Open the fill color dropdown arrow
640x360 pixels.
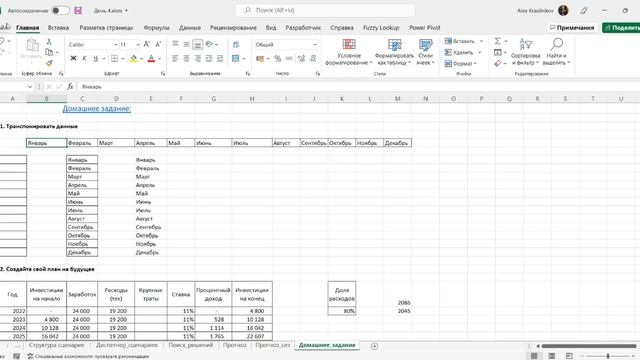(141, 59)
